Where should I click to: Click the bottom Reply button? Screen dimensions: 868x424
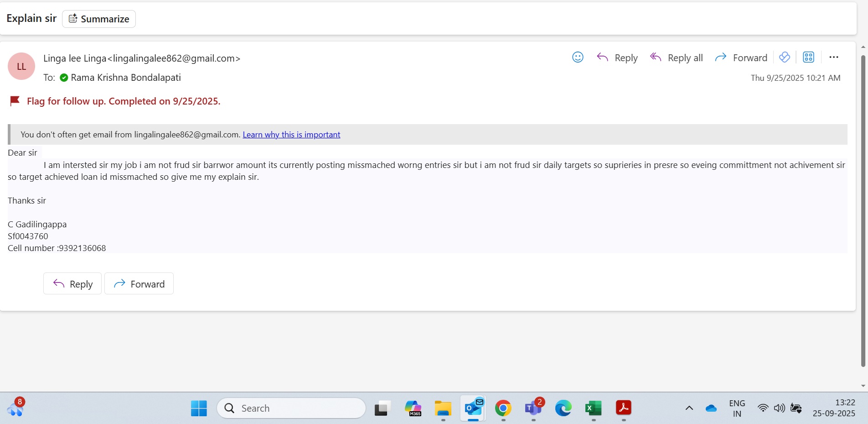72,284
